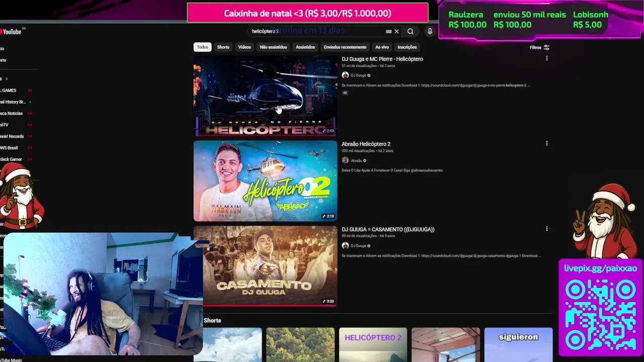Open DJ Guuga channel name under Helicóptero
The width and height of the screenshot is (644, 362).
click(x=358, y=75)
